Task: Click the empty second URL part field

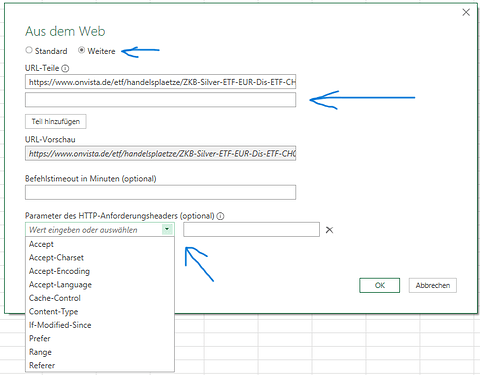Action: click(x=160, y=100)
